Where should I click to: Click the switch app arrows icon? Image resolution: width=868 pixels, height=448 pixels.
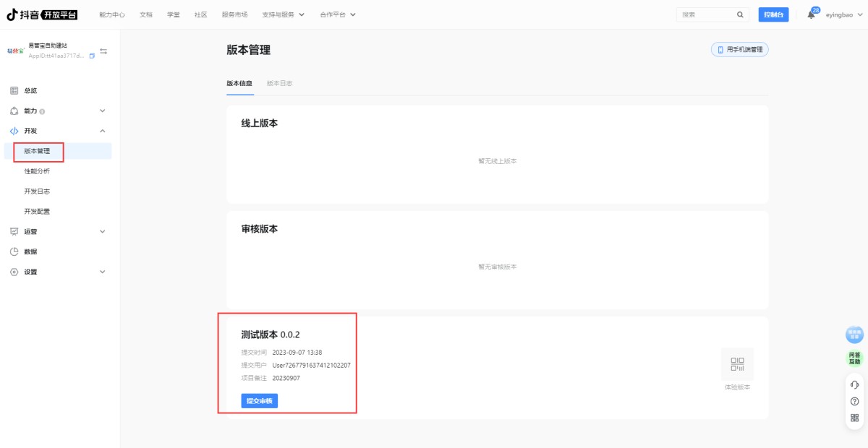click(103, 51)
